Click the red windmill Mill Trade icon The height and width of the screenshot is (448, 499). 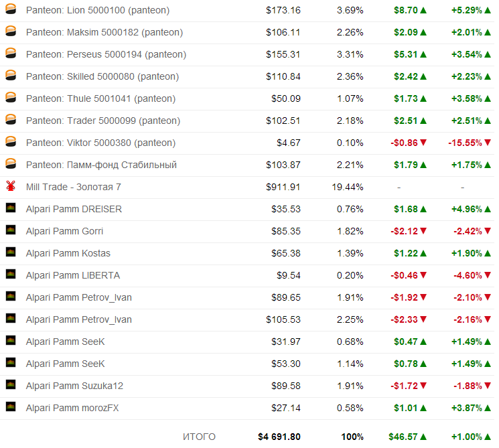(x=11, y=185)
